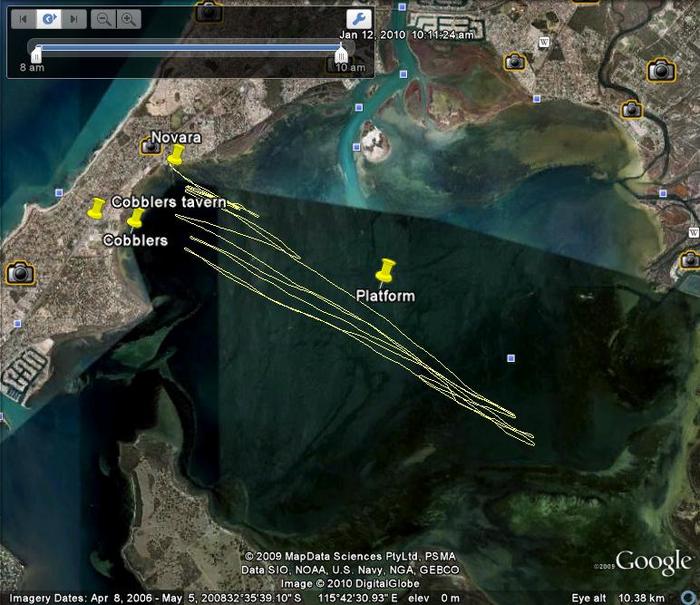
Task: Click the 8 am slider start handle
Action: click(35, 55)
